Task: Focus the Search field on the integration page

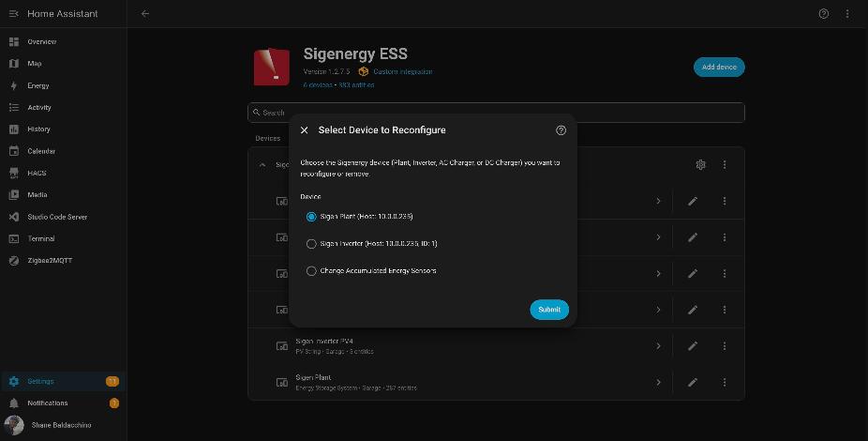Action: point(496,113)
